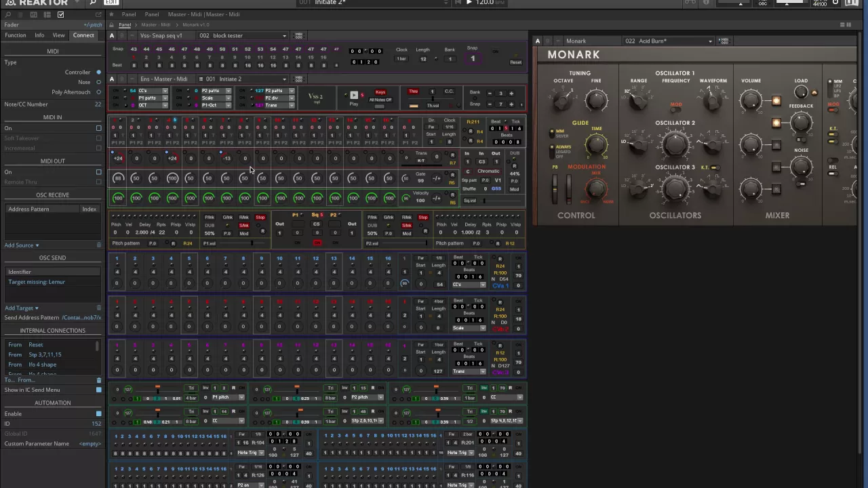
Task: Click the Monark Octave tuning knob
Action: pyautogui.click(x=563, y=101)
